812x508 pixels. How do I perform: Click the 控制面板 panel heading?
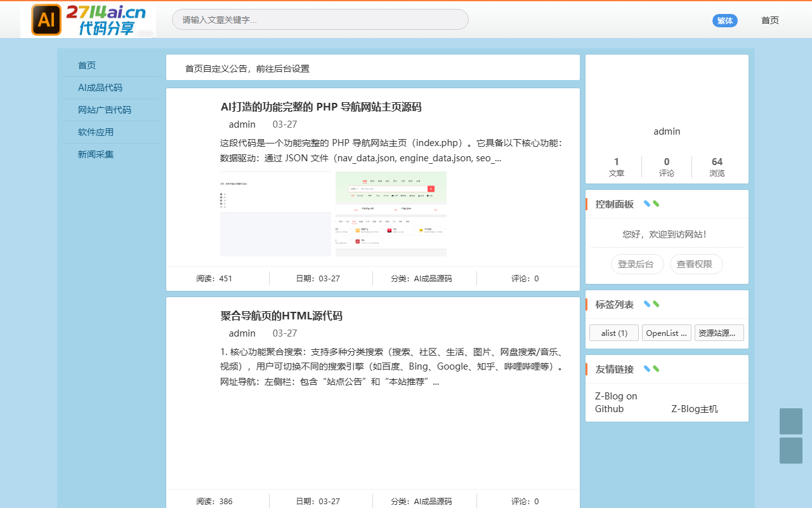click(614, 204)
